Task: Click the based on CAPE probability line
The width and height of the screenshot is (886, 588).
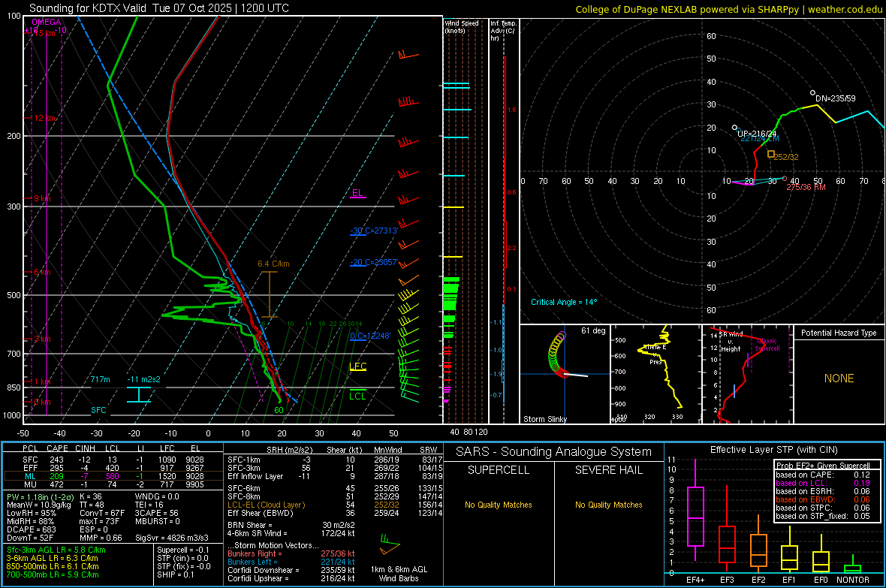Action: coord(823,475)
